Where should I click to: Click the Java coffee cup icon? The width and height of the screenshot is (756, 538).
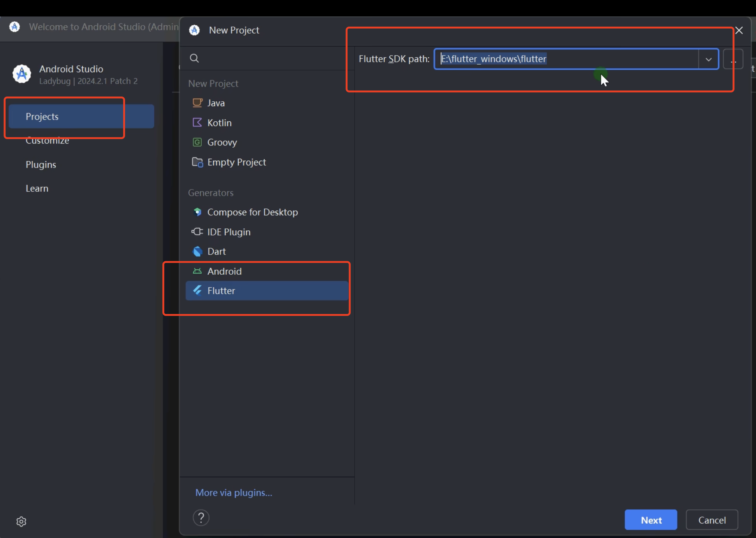197,103
